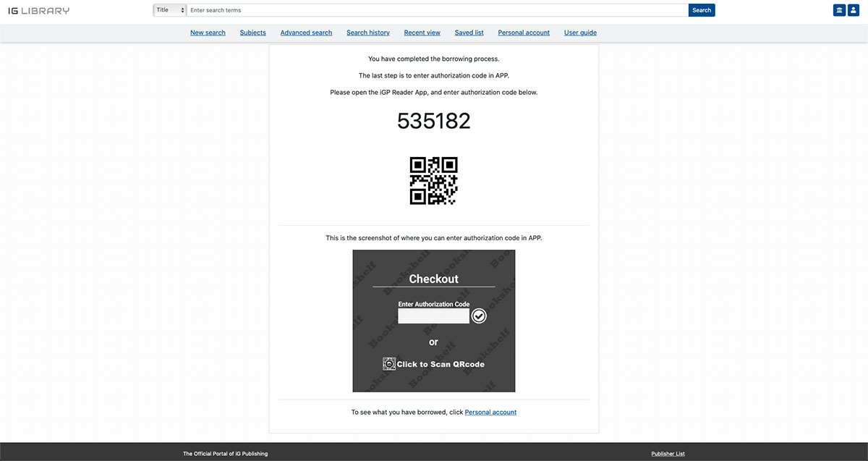Click the Checkout app screenshot image
868x461 pixels.
click(x=434, y=321)
